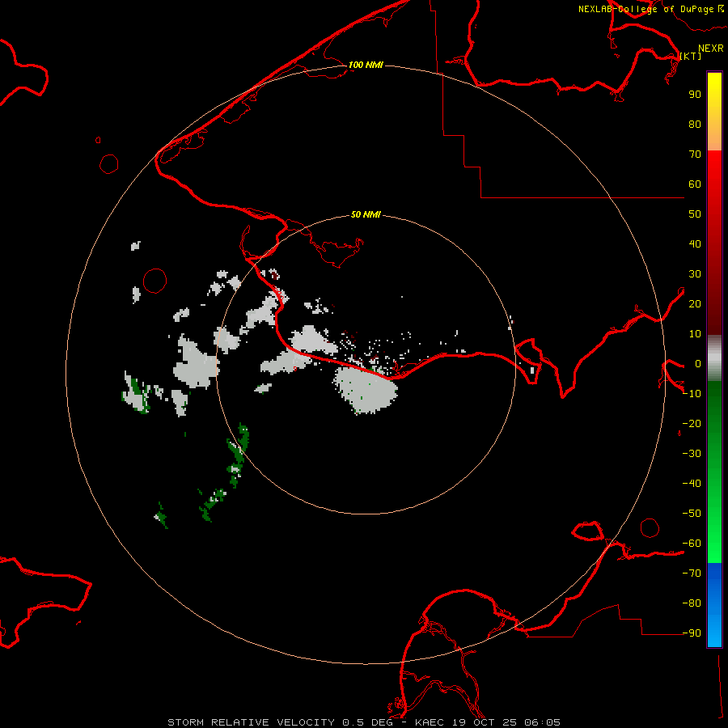Click the 20 value on velocity scale
The height and width of the screenshot is (728, 728).
[x=695, y=303]
